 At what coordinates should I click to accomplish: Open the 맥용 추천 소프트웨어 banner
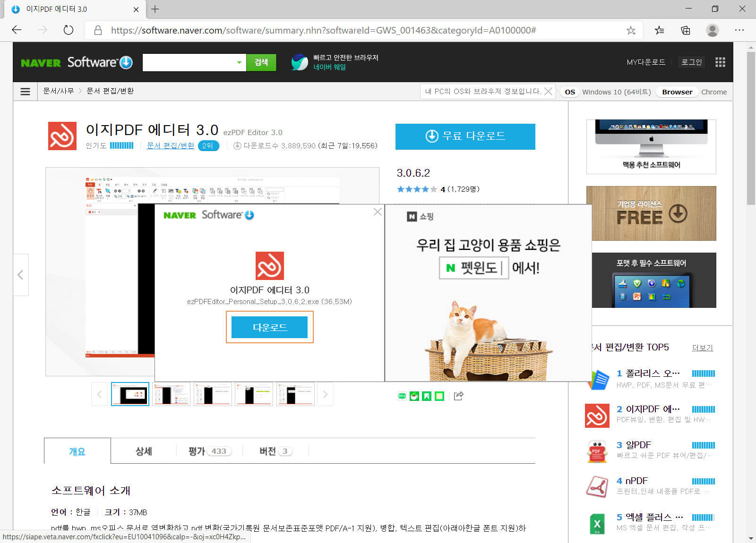coord(651,147)
